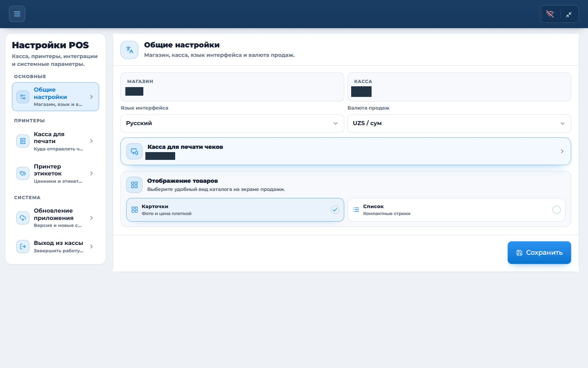Expand the Касса для печати чеков row chevron
The image size is (588, 368).
pyautogui.click(x=562, y=151)
